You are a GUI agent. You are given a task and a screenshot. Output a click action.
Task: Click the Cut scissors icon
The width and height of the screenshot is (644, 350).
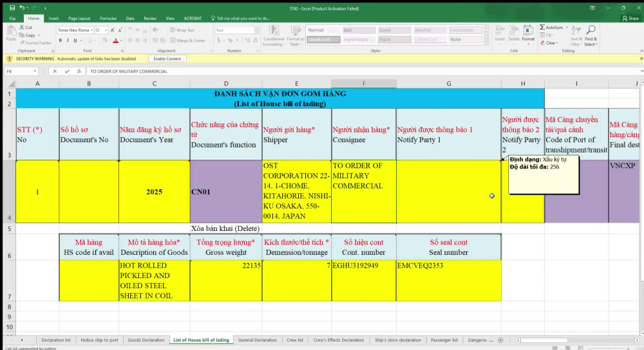(x=22, y=27)
